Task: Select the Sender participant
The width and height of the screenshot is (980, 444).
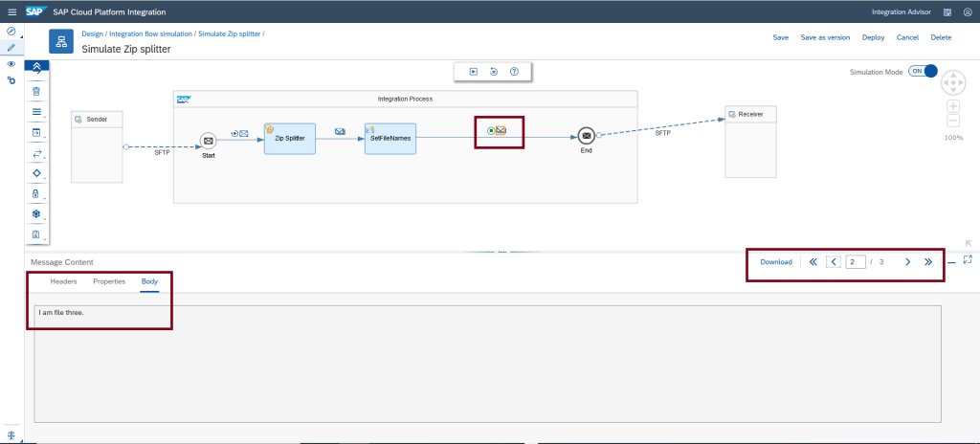Action: [x=97, y=147]
